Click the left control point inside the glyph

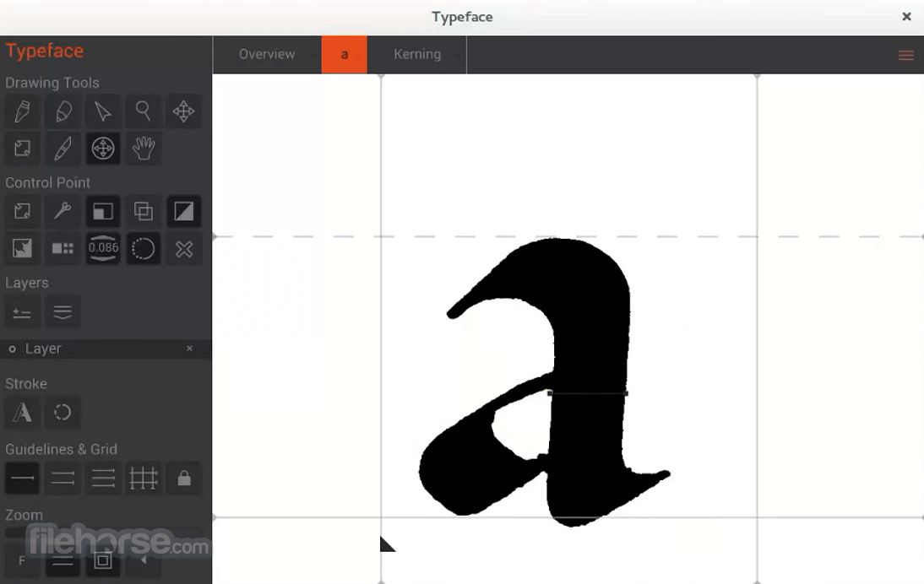[550, 392]
